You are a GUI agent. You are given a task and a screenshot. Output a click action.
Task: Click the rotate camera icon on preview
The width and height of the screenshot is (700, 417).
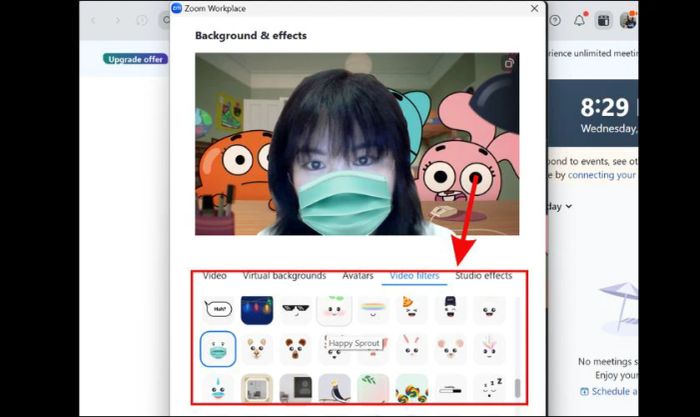pos(509,63)
